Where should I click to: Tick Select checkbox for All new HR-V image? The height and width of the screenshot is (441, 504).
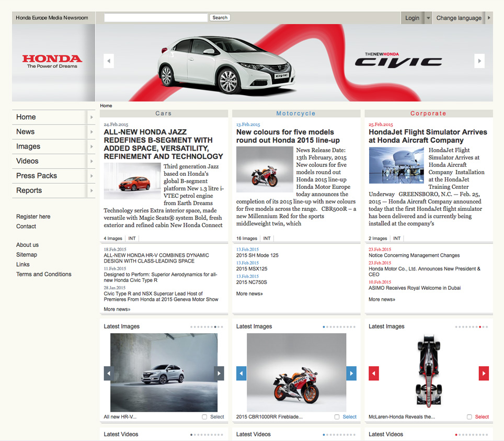tap(204, 417)
